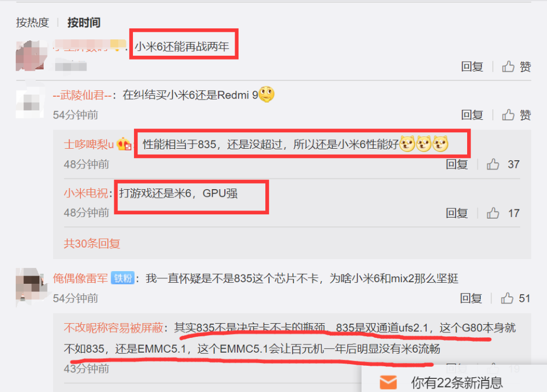Sort comments by 按热度
Image resolution: width=547 pixels, height=392 pixels.
click(x=32, y=22)
